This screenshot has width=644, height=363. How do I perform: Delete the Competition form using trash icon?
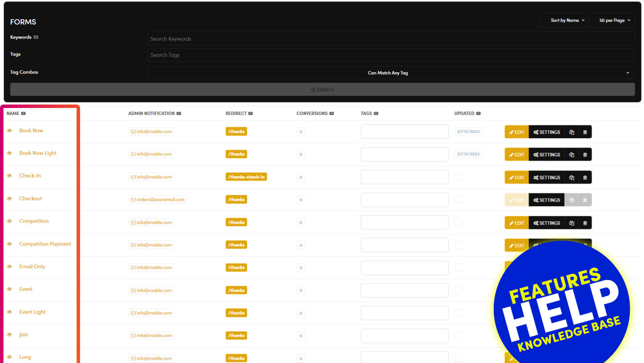(x=585, y=223)
